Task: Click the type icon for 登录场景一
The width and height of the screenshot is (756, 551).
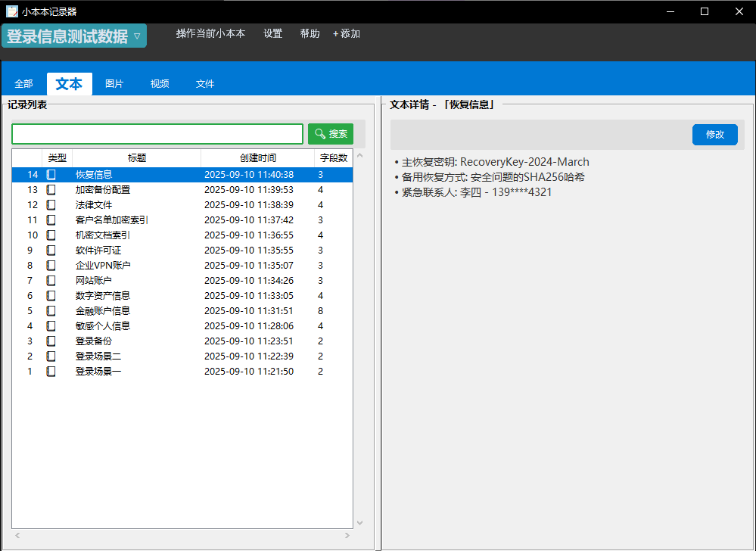Action: pos(51,372)
